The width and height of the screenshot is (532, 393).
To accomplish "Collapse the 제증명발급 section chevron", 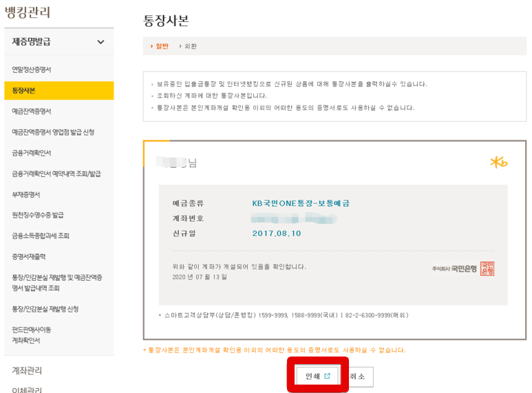I will tap(100, 42).
